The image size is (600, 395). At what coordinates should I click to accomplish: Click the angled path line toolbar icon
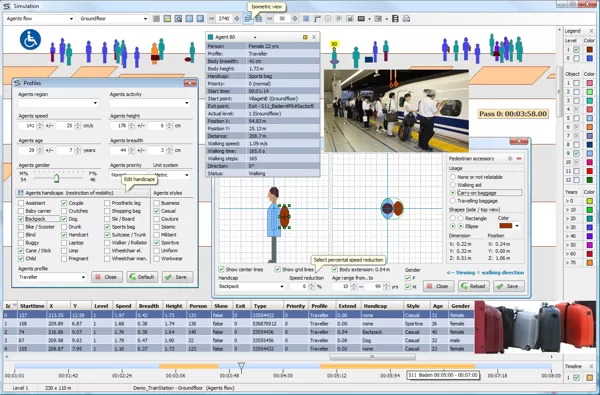(317, 18)
